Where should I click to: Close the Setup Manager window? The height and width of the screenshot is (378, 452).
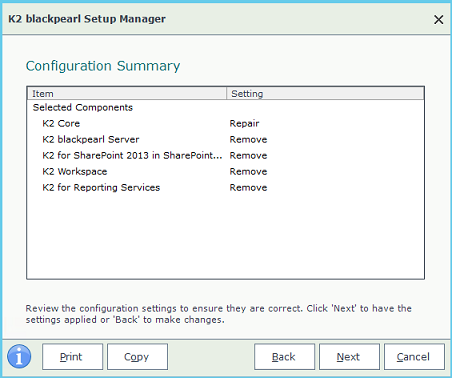point(439,19)
